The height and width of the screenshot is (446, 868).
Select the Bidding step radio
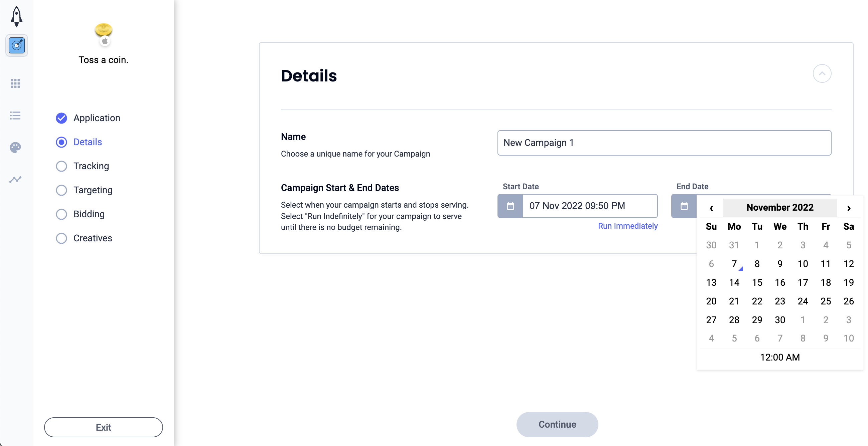[x=61, y=214]
